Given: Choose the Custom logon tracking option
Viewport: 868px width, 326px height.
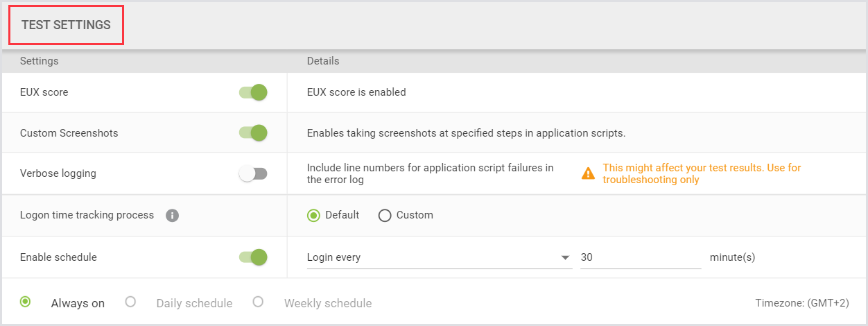Looking at the screenshot, I should (385, 216).
